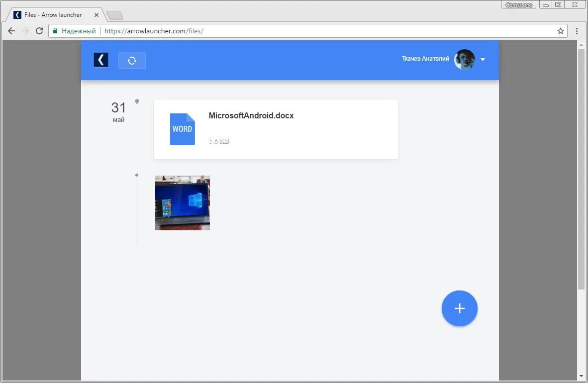
Task: Open the MicrosoftAndroid.docx file link
Action: pyautogui.click(x=251, y=115)
